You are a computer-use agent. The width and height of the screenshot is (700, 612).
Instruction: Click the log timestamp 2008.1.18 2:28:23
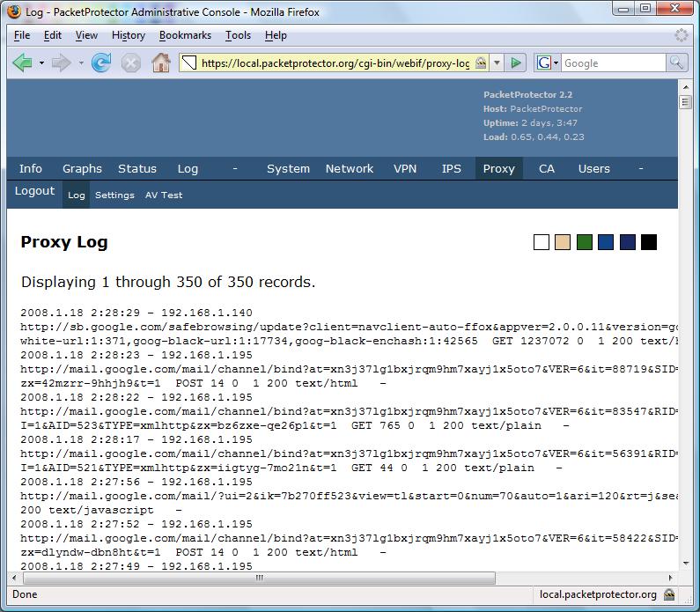(x=80, y=355)
